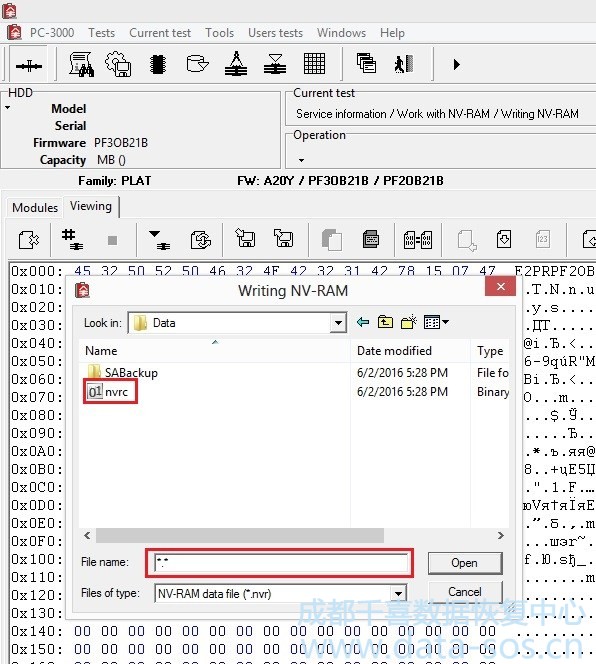
Task: Click the hex offset row 0x140
Action: 36,631
